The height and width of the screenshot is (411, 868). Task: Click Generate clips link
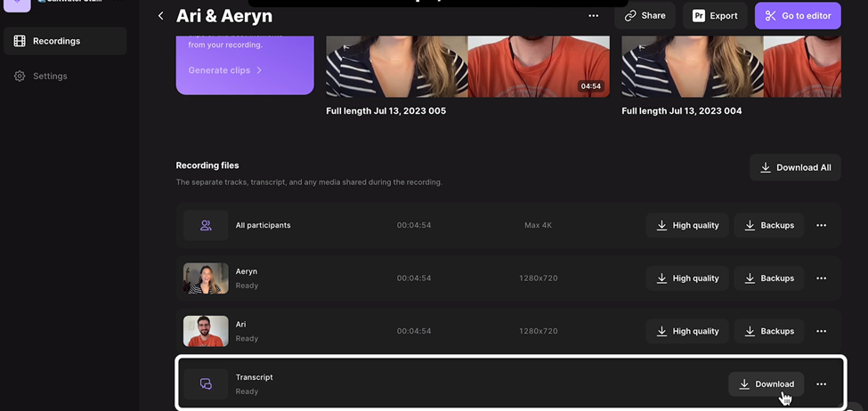(224, 70)
